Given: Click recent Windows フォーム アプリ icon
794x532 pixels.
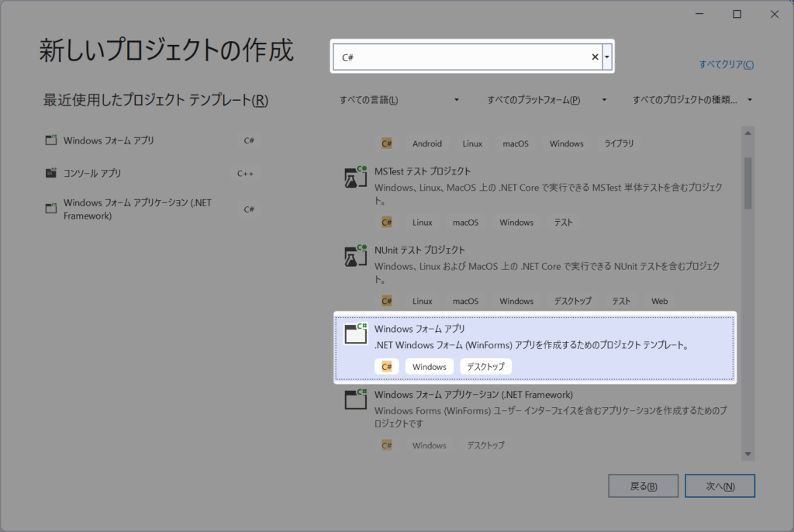Looking at the screenshot, I should click(x=51, y=140).
